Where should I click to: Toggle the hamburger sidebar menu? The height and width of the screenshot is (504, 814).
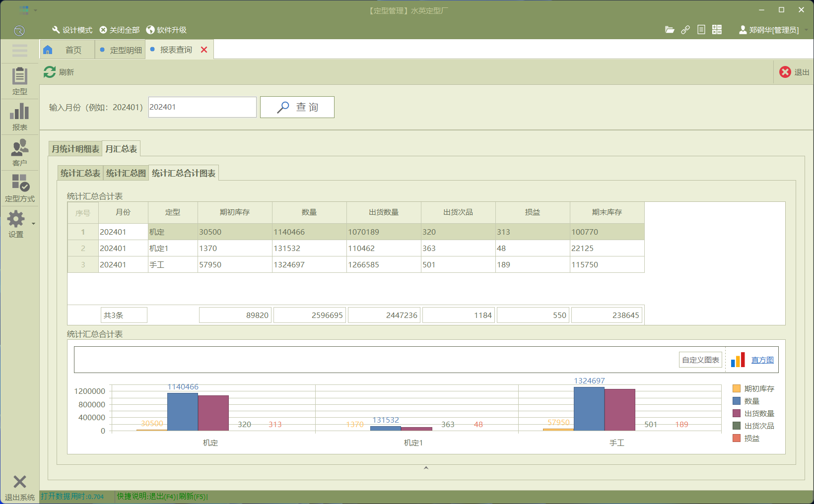point(19,50)
